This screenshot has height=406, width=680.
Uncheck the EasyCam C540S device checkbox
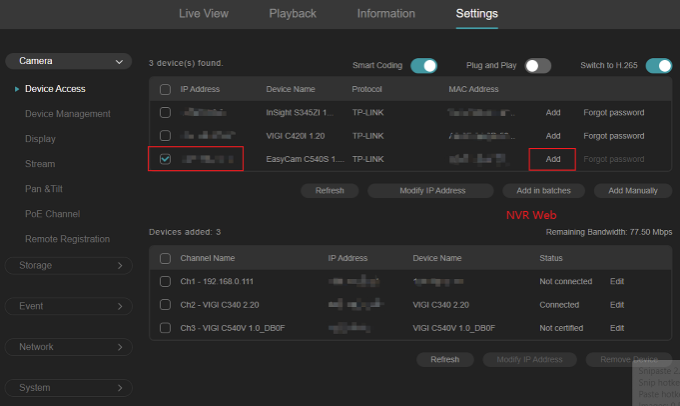click(x=165, y=159)
